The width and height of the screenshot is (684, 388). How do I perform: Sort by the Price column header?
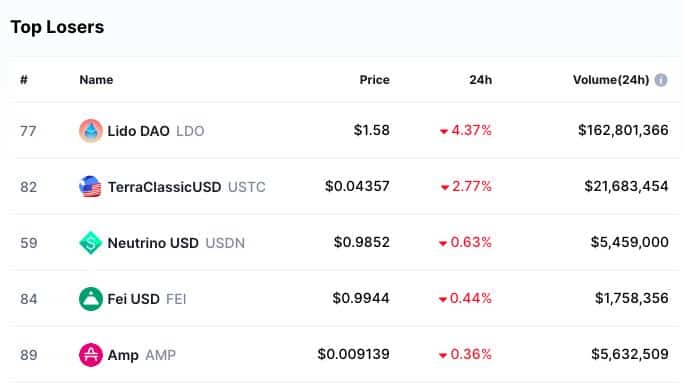pos(374,80)
